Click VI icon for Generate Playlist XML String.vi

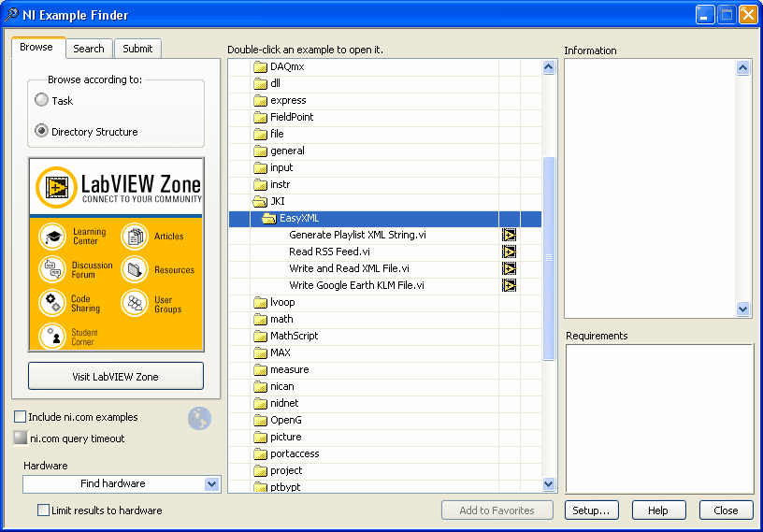tap(509, 235)
